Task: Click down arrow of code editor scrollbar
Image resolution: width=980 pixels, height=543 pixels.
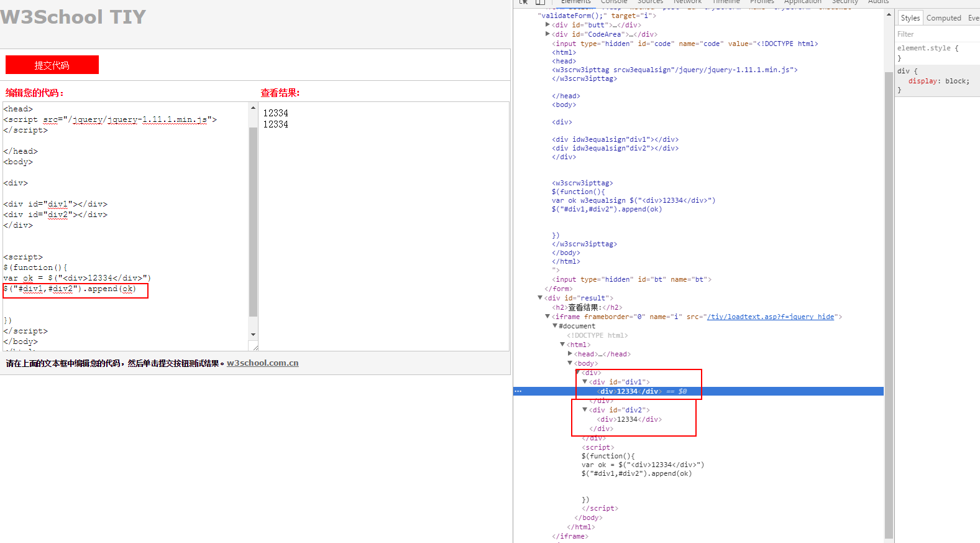Action: pyautogui.click(x=253, y=335)
